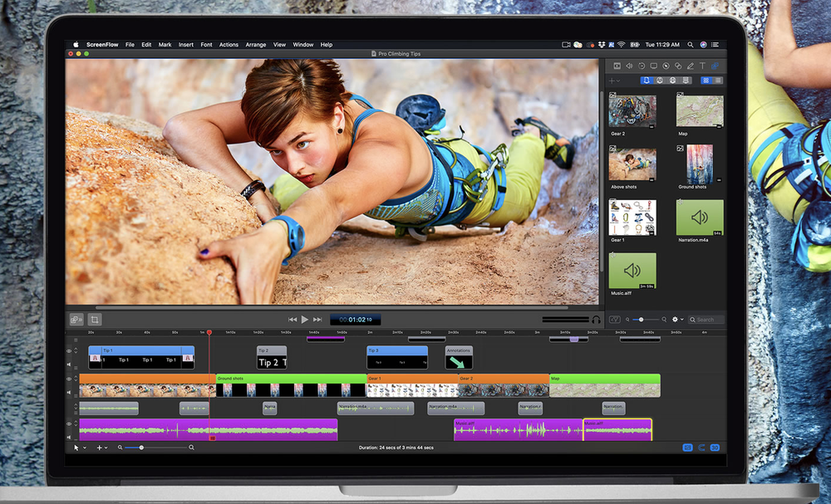The width and height of the screenshot is (831, 504).
Task: Open the Annotations inspector
Action: pos(691,66)
